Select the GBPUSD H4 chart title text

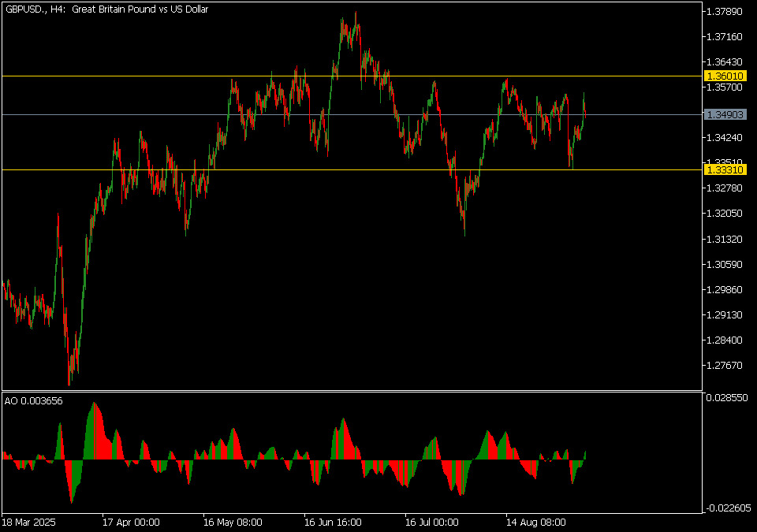107,9
